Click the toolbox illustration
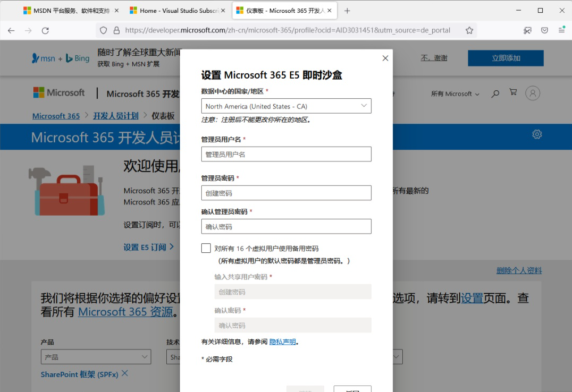This screenshot has height=392, width=572. [x=67, y=190]
